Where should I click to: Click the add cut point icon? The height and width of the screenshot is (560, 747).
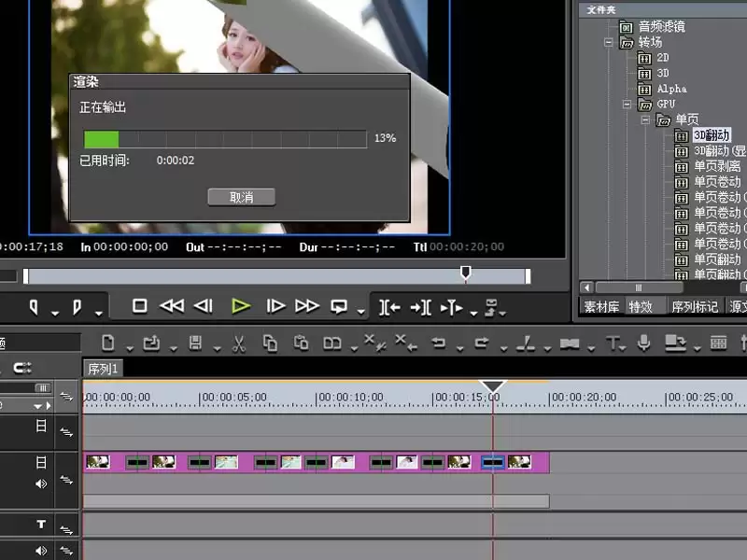click(x=526, y=343)
